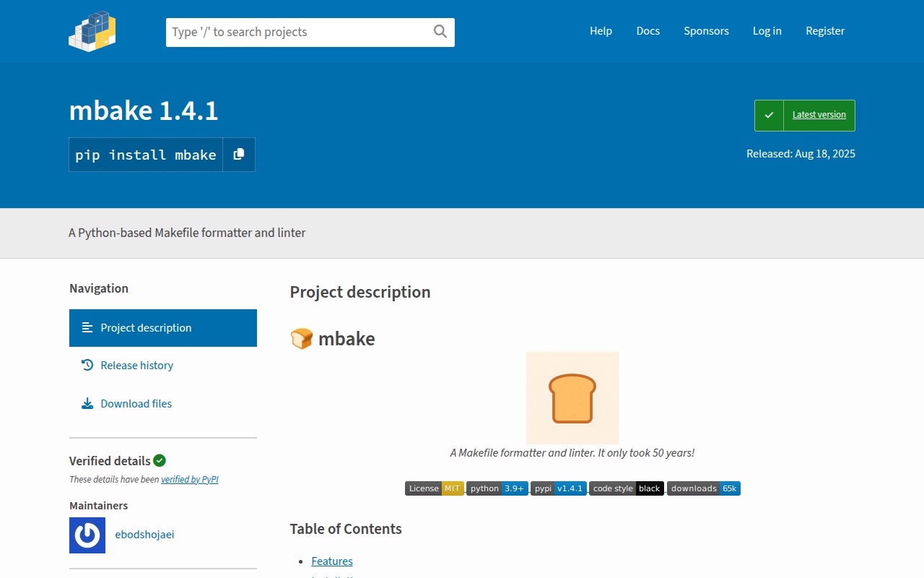
Task: Click the License MIT badge
Action: click(434, 488)
